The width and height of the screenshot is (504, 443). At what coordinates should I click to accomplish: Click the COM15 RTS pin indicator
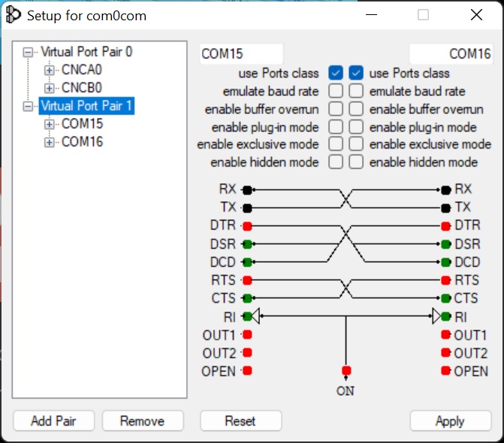pyautogui.click(x=247, y=280)
